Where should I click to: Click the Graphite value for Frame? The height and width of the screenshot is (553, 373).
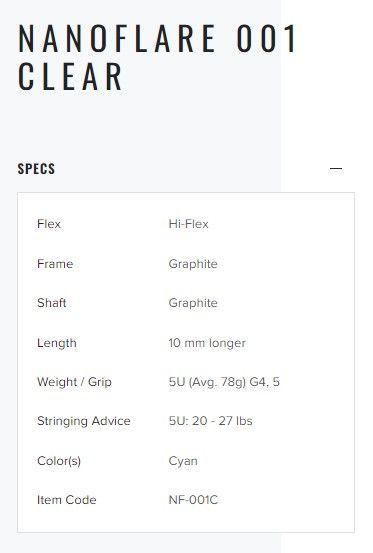tap(193, 264)
